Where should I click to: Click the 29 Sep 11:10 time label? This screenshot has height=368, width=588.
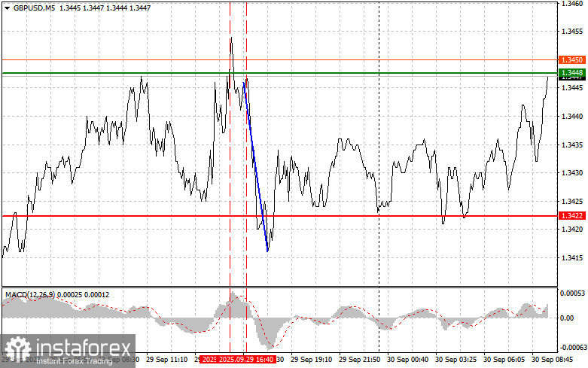click(167, 360)
